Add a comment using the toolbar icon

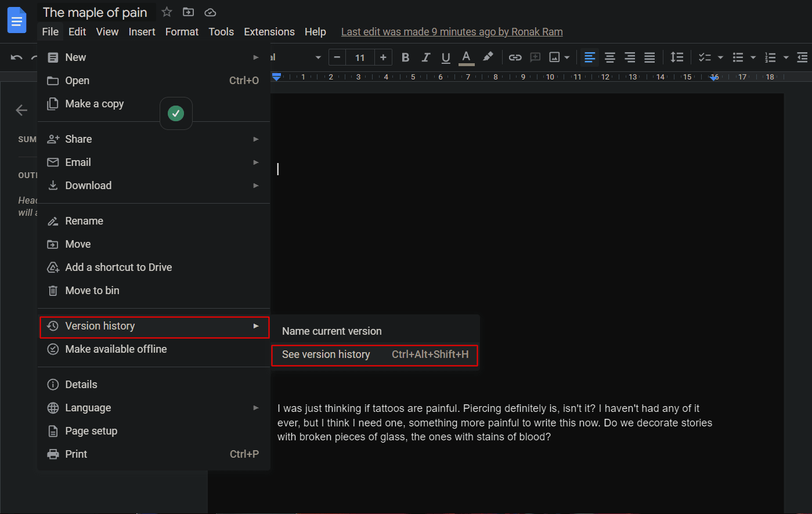[x=535, y=57]
